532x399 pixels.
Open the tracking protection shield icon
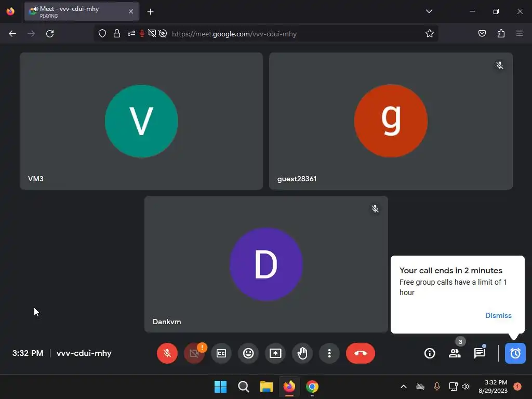coord(102,33)
